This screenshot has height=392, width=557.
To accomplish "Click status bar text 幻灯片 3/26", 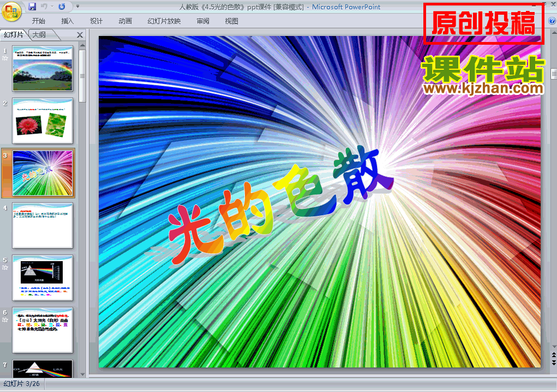I will coord(22,384).
